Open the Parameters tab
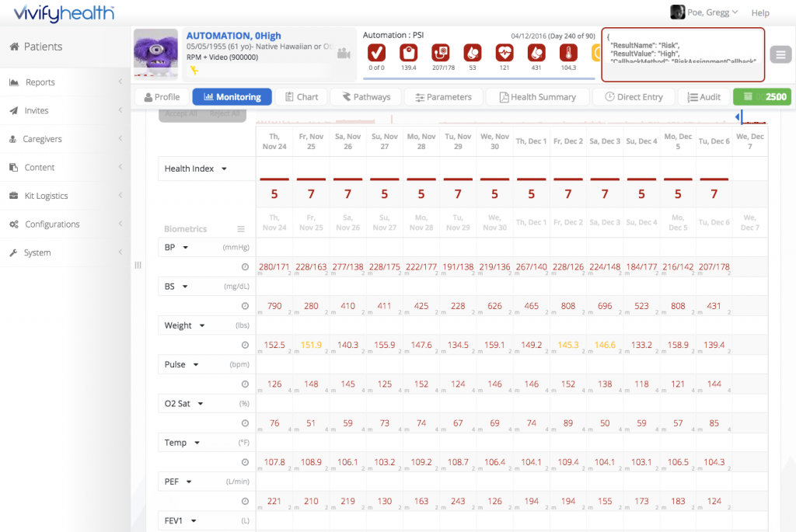 click(443, 97)
